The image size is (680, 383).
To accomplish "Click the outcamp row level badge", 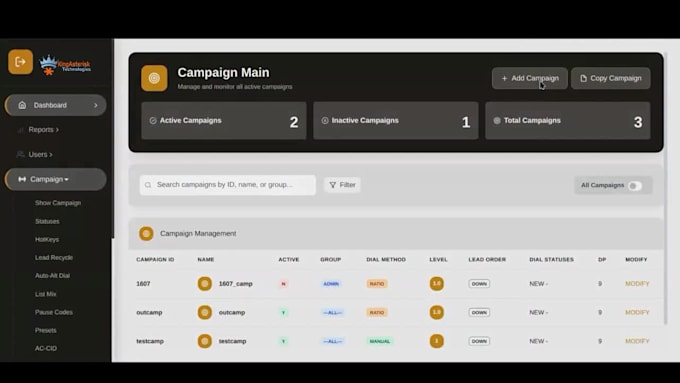I will (x=437, y=312).
